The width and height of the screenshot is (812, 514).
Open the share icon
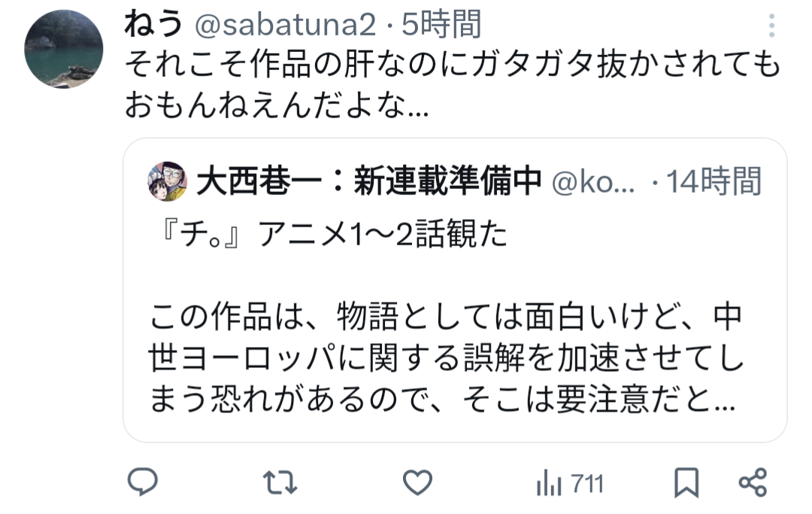[x=753, y=482]
